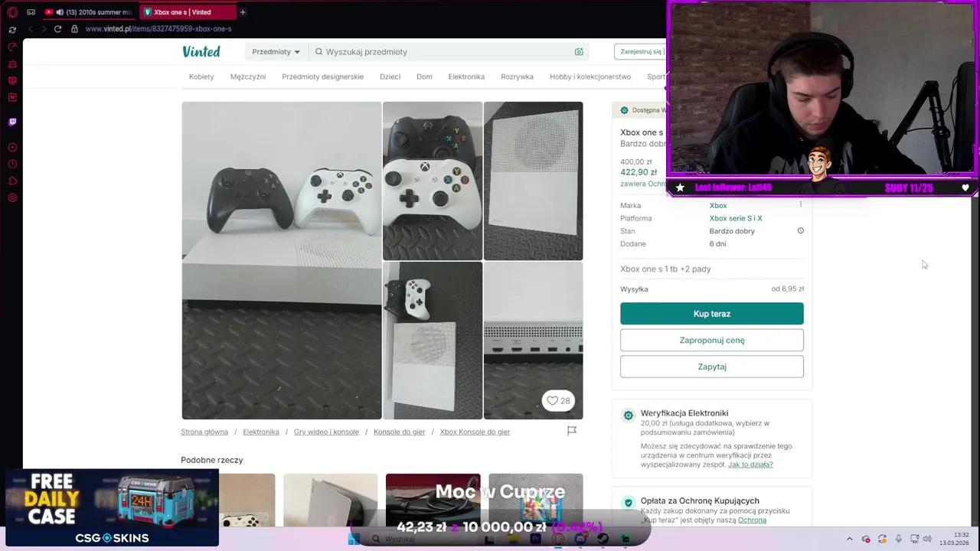
Task: Open the Rozrywka category
Action: pyautogui.click(x=517, y=77)
